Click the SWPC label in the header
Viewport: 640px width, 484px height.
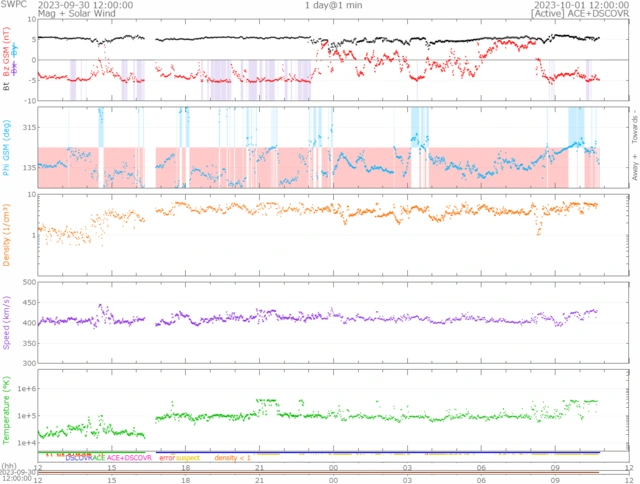coord(13,4)
